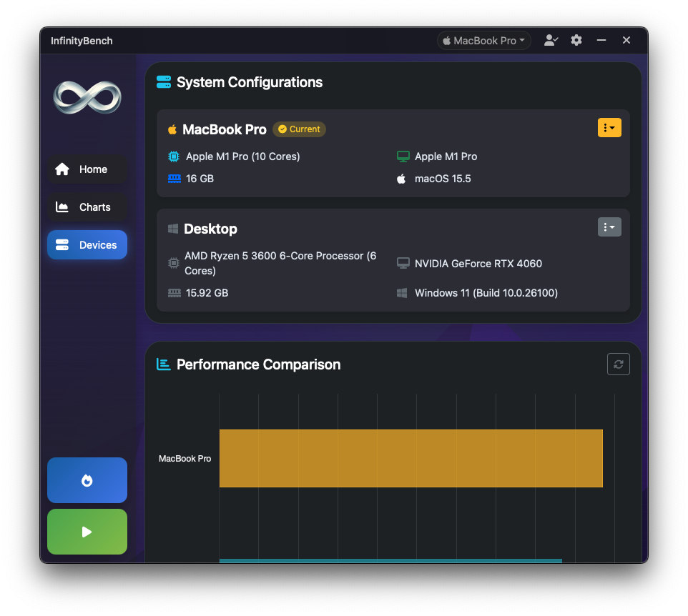688x616 pixels.
Task: Click the 'Apple M1 Pro (10 Cores)' text
Action: (x=242, y=157)
